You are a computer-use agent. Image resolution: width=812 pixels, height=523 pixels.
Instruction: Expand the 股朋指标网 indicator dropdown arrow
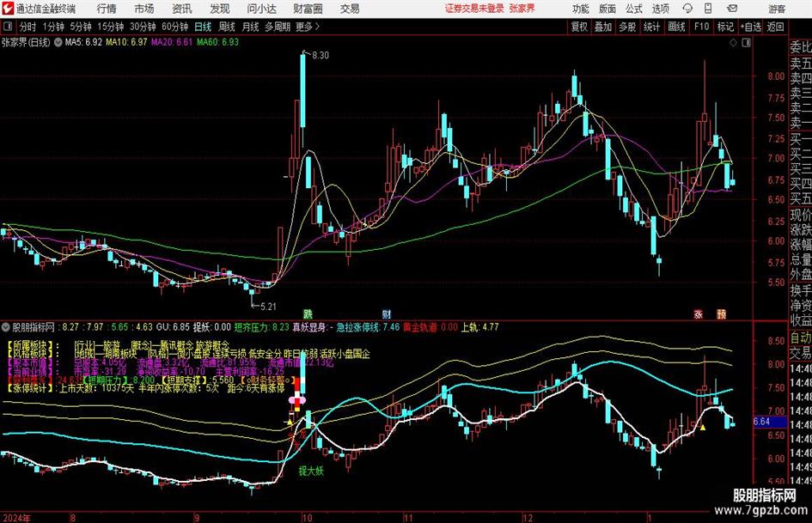[6, 327]
